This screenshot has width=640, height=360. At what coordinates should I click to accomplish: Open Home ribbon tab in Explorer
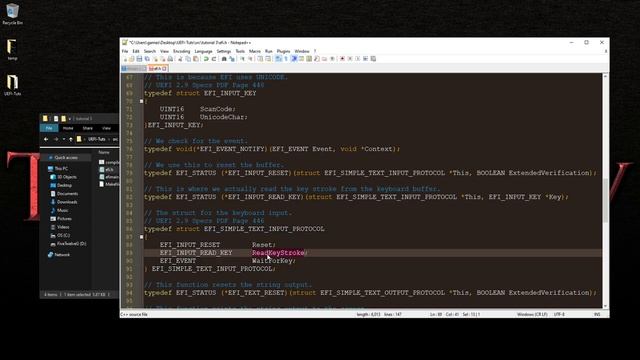(x=68, y=128)
